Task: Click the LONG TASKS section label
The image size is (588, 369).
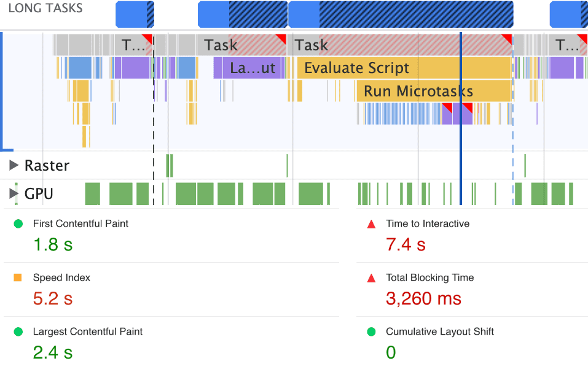Action: (45, 8)
